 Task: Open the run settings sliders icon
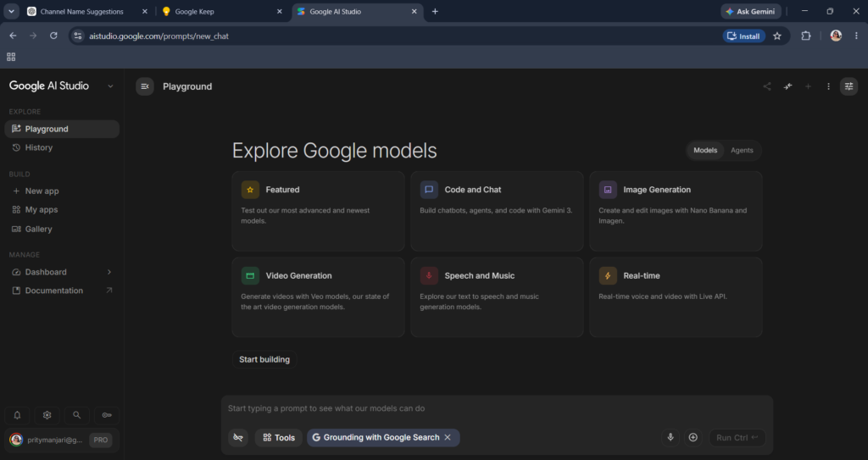(x=849, y=86)
